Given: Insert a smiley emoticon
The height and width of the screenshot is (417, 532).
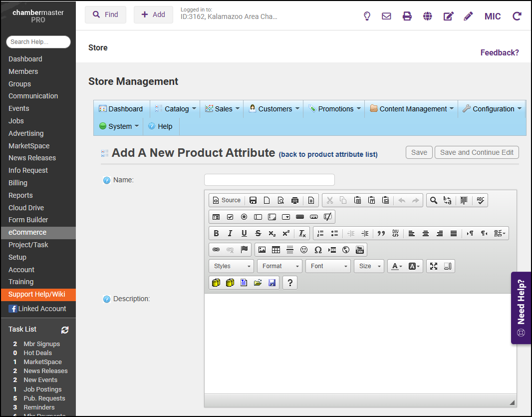Looking at the screenshot, I should pos(304,250).
